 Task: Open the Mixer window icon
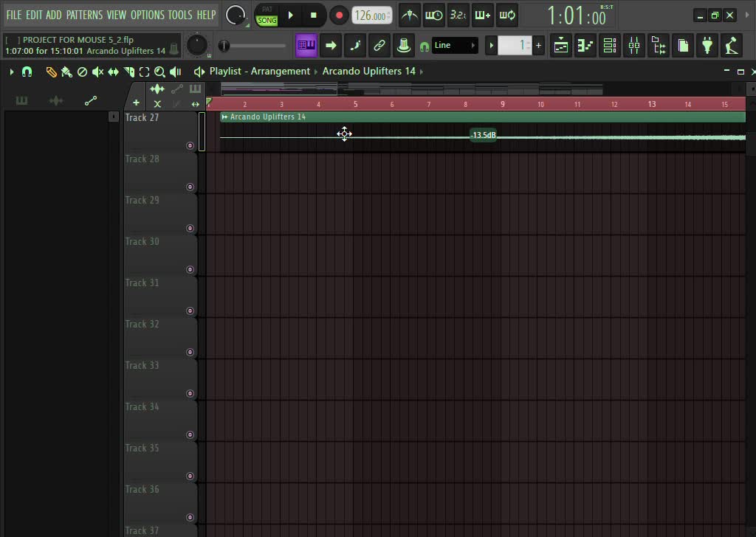pyautogui.click(x=634, y=46)
